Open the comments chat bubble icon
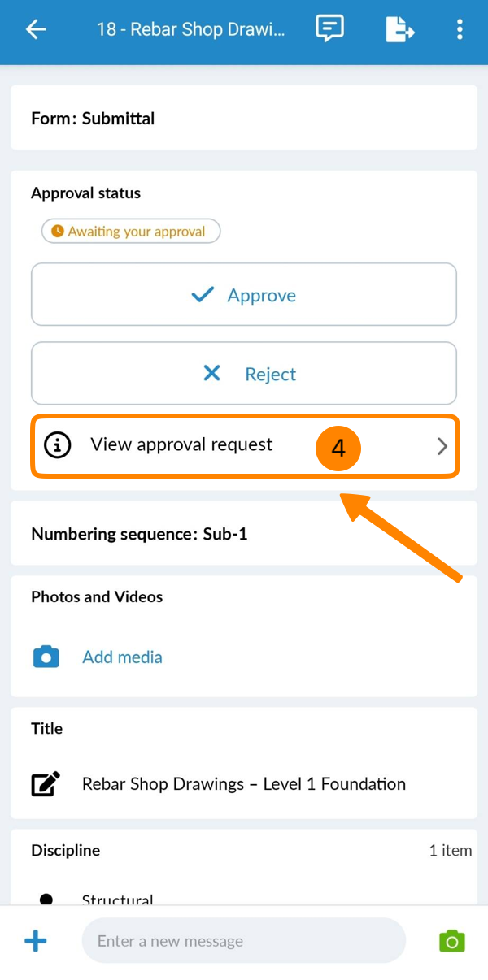 coord(329,29)
